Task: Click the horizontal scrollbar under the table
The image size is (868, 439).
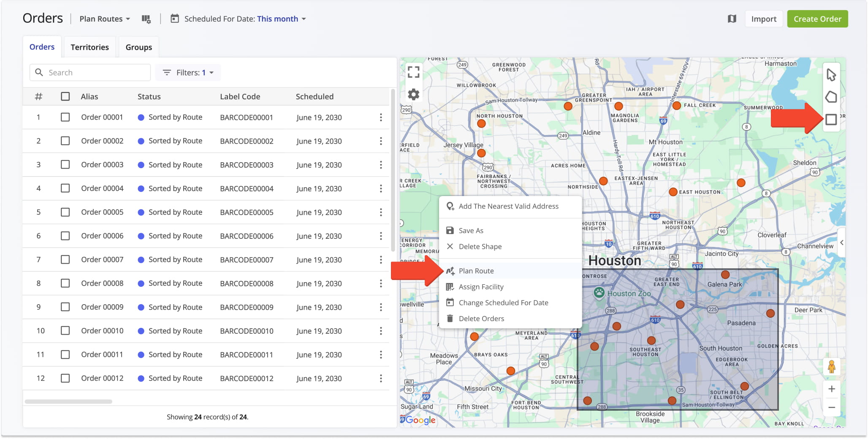Action: tap(68, 401)
